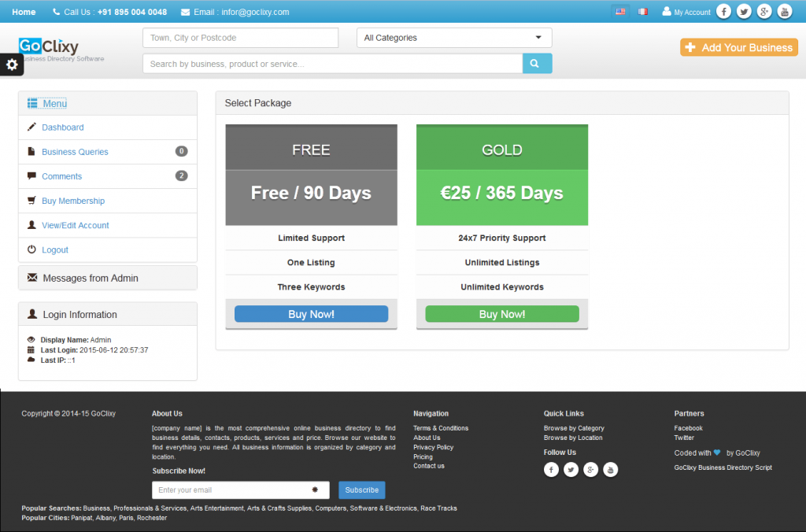Click the magnifier search button
Screen dimensions: 806x532
point(537,64)
